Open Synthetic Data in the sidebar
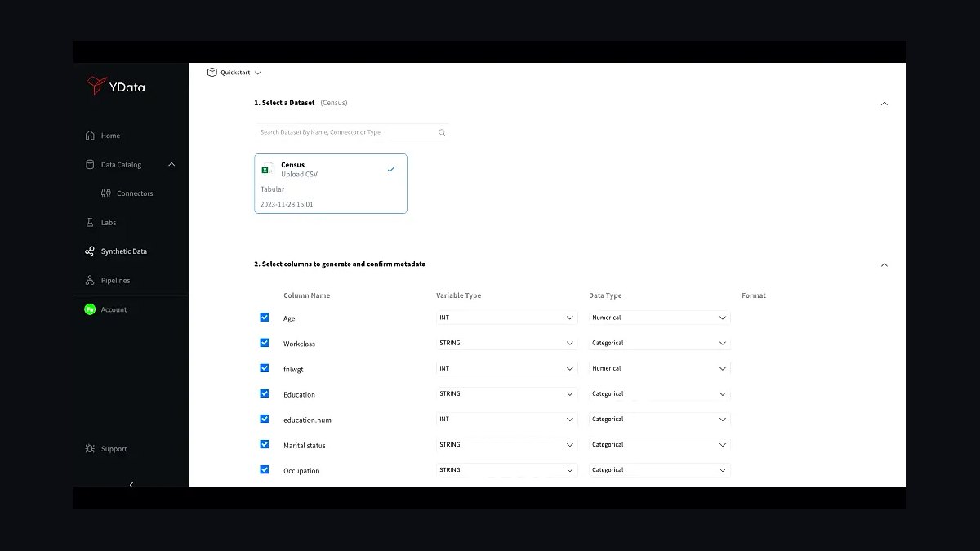The height and width of the screenshot is (551, 980). click(124, 251)
